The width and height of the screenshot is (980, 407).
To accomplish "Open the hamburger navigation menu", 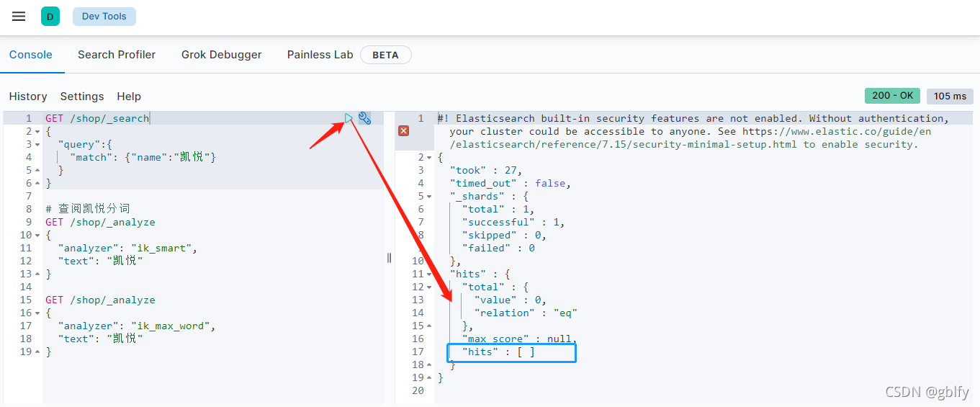I will [19, 17].
